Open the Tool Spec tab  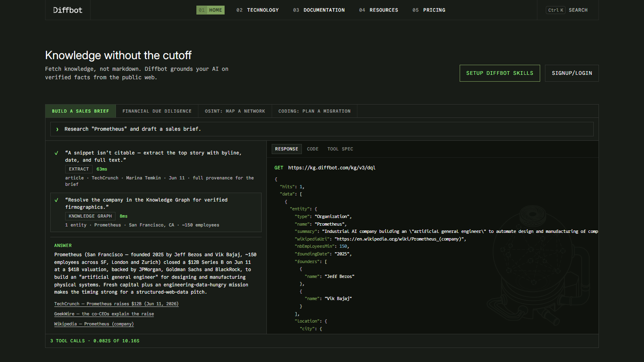(340, 149)
